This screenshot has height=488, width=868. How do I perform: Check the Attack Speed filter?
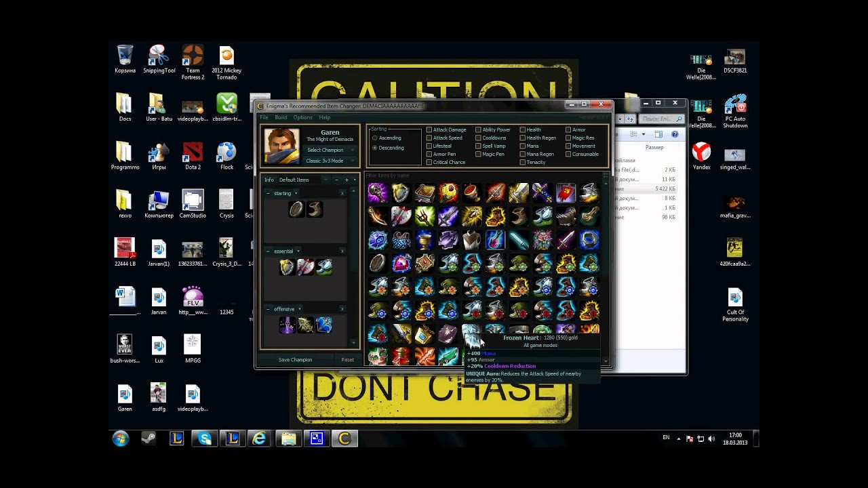(429, 138)
